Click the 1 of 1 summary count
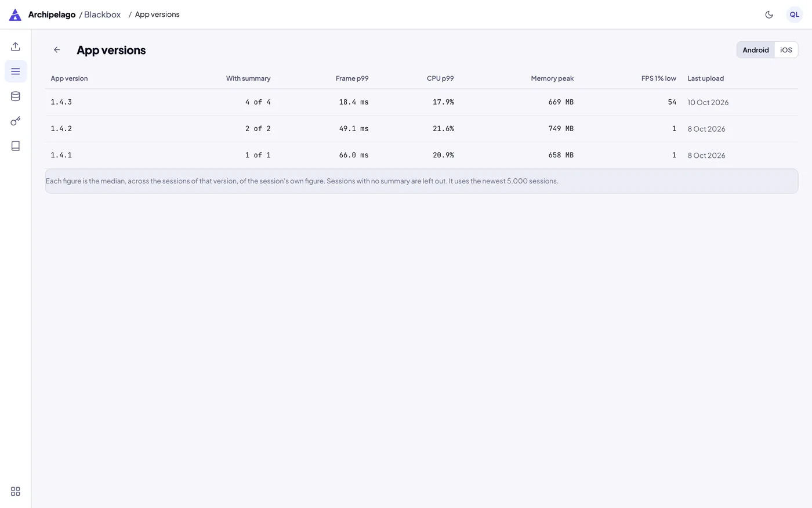The height and width of the screenshot is (508, 812). pos(258,156)
